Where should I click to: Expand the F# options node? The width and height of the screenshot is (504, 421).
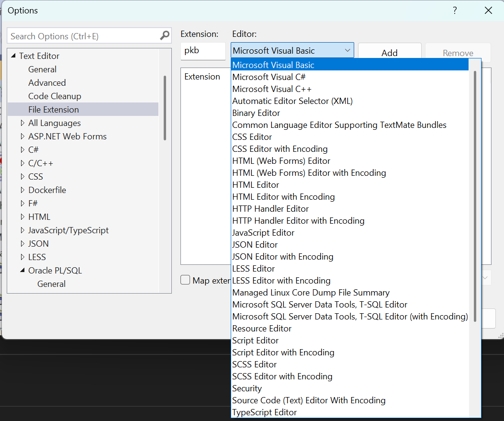(22, 203)
